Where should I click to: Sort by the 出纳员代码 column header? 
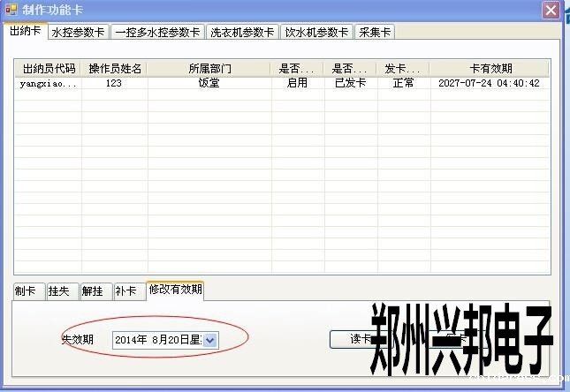[x=49, y=68]
